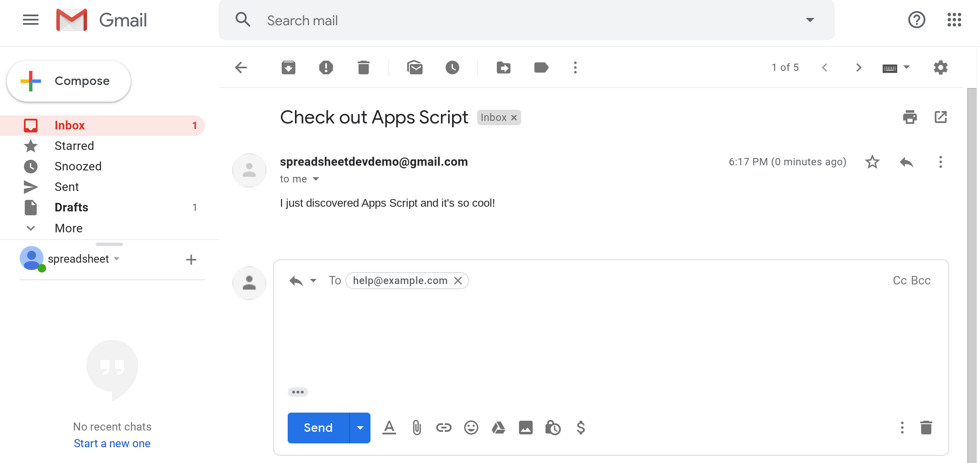Add Bcc recipients
Image resolution: width=980 pixels, height=463 pixels.
point(921,281)
